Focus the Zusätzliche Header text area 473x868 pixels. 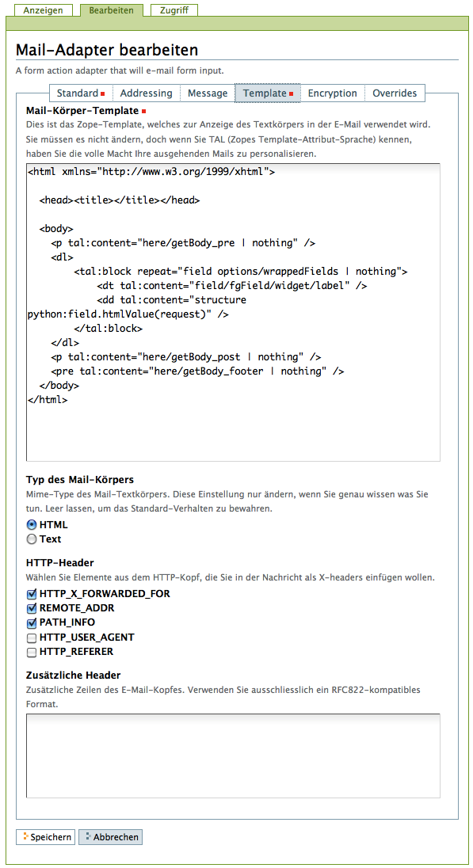pos(233,756)
